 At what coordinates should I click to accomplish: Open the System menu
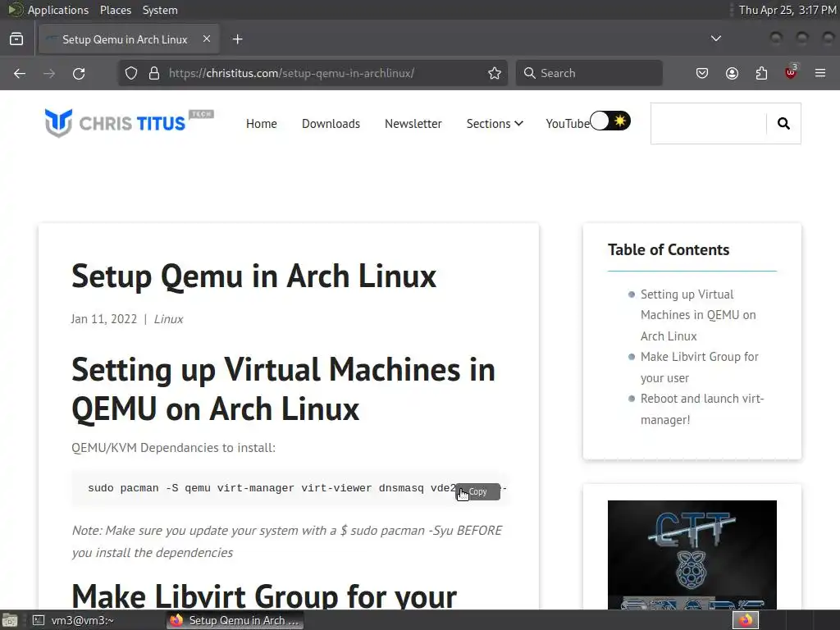160,10
